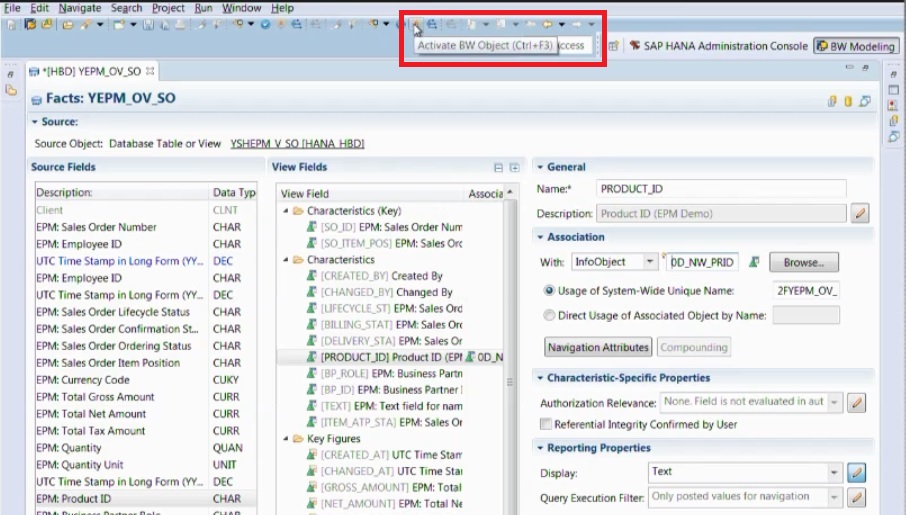
Task: Collapse Characteristics (Key) tree folder
Action: tap(285, 211)
